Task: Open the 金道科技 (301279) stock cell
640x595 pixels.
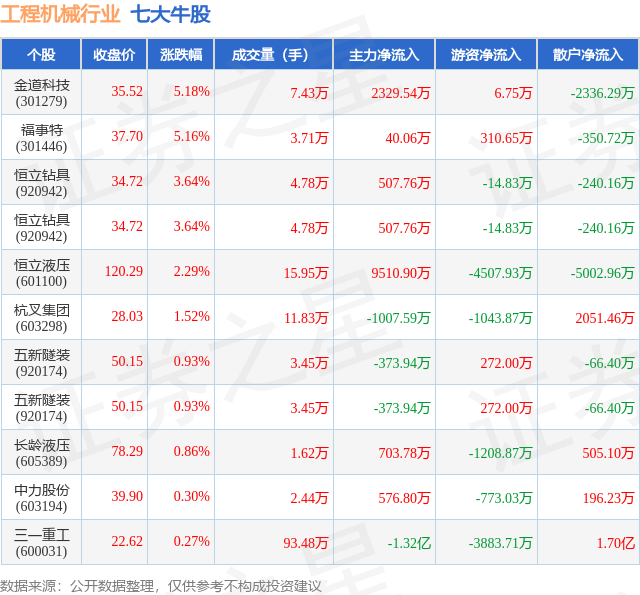Action: tap(42, 93)
